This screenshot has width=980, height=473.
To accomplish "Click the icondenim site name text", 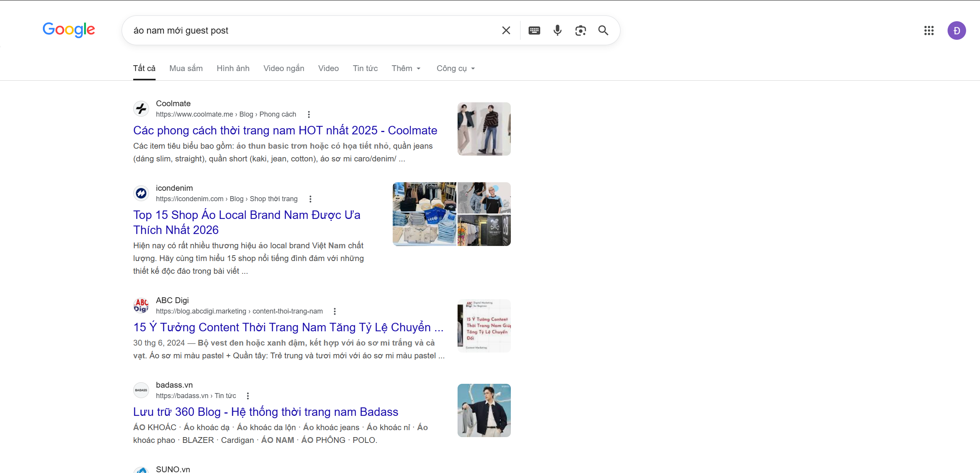I will 174,188.
